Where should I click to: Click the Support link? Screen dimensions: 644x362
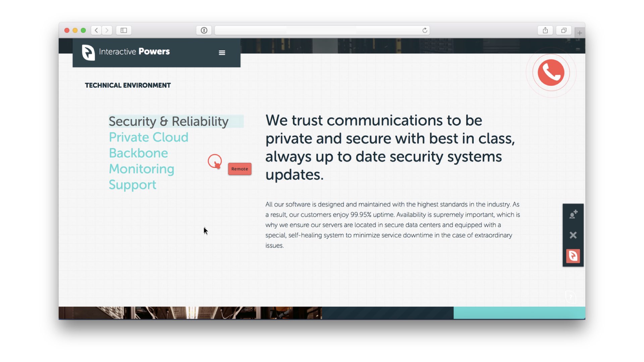point(132,185)
